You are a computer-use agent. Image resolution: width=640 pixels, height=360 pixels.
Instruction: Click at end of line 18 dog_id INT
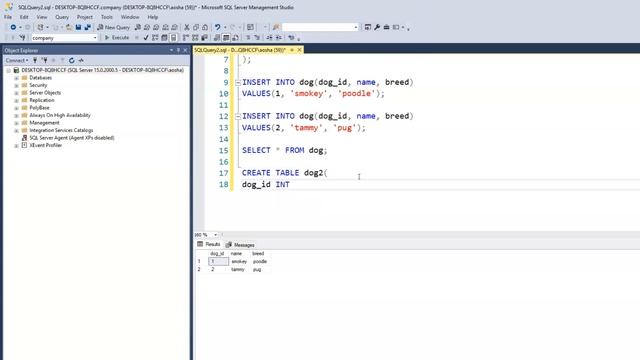click(x=290, y=184)
